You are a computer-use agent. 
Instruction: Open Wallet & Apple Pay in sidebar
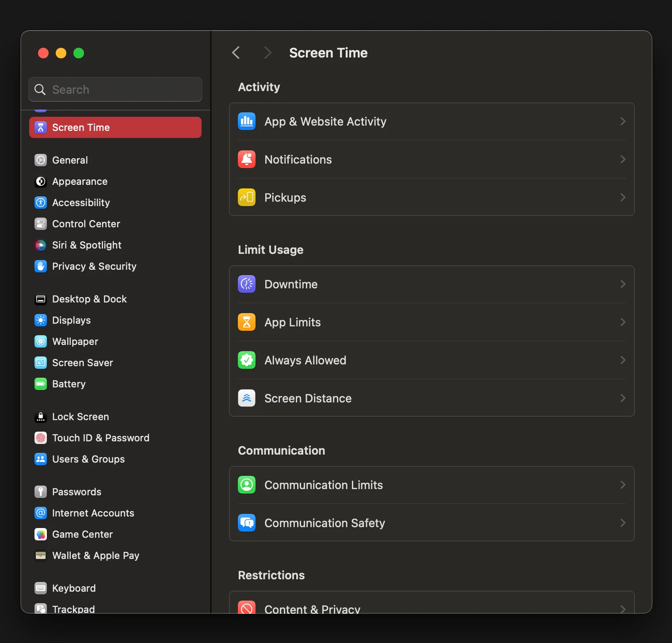point(95,555)
